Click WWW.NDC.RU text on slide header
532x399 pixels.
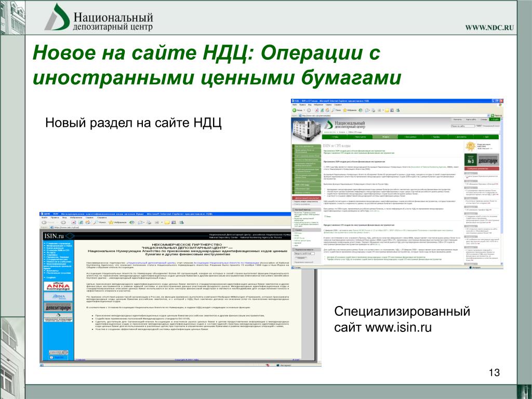click(489, 28)
